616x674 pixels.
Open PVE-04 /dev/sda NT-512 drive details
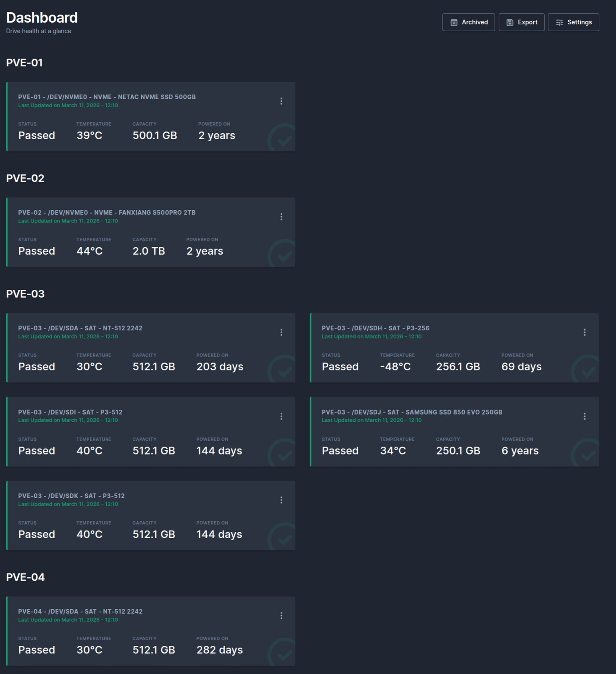click(80, 612)
